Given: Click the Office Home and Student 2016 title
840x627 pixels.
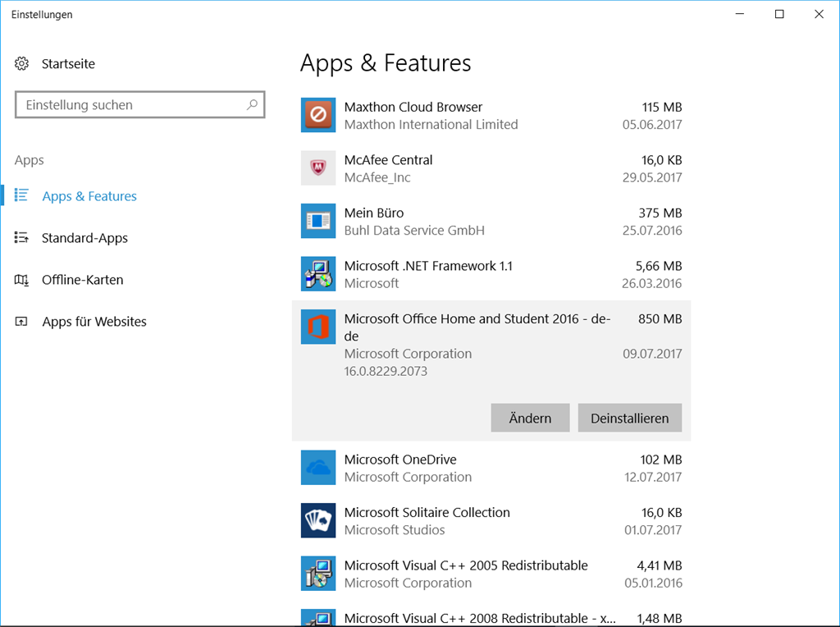Looking at the screenshot, I should point(477,327).
